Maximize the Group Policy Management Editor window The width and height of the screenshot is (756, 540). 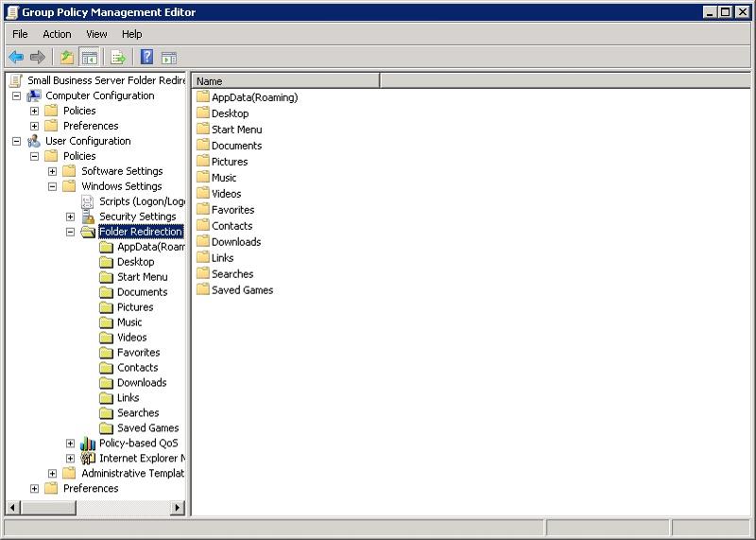(725, 12)
